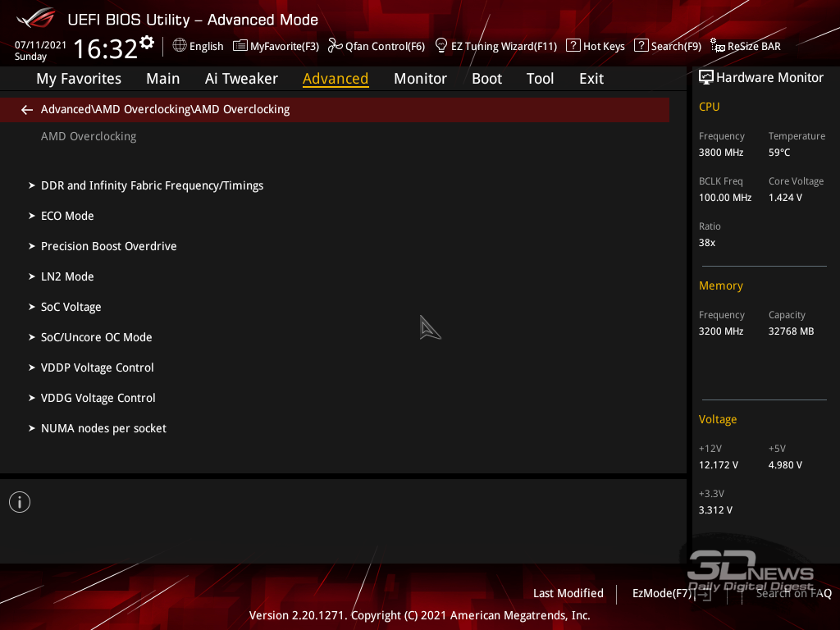840x630 pixels.
Task: Change language via English button
Action: coord(206,46)
